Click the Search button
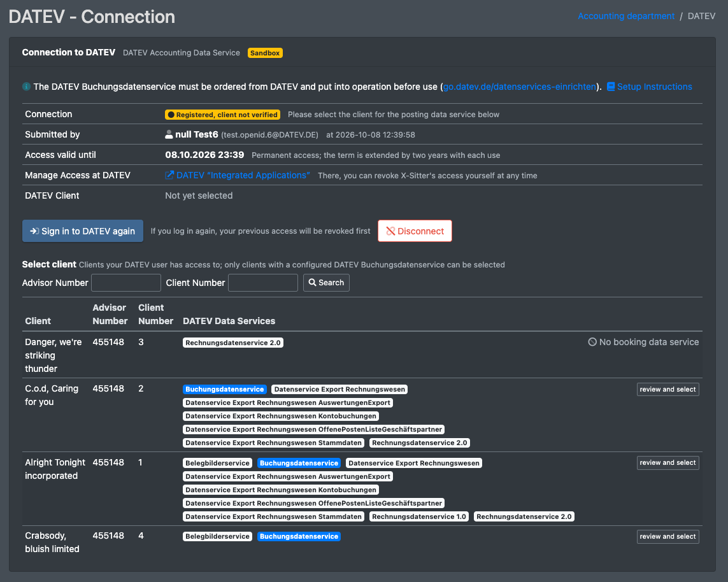Image resolution: width=728 pixels, height=582 pixels. pyautogui.click(x=326, y=283)
